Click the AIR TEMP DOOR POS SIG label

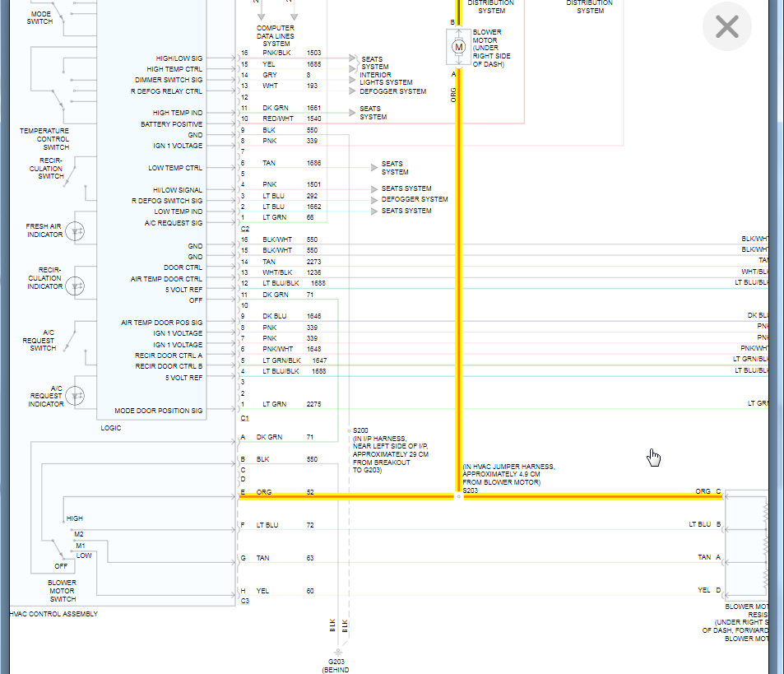coord(161,323)
